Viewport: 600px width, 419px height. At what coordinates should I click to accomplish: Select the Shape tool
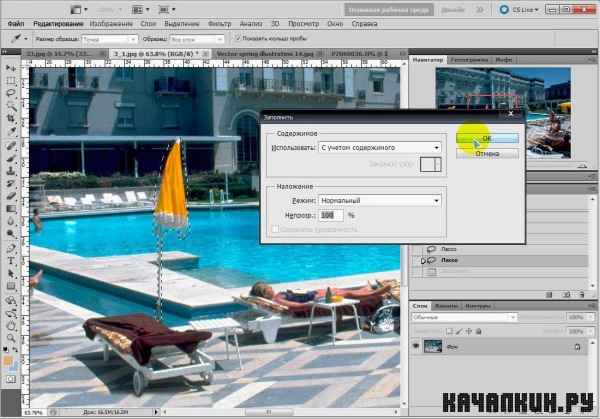pos(11,287)
